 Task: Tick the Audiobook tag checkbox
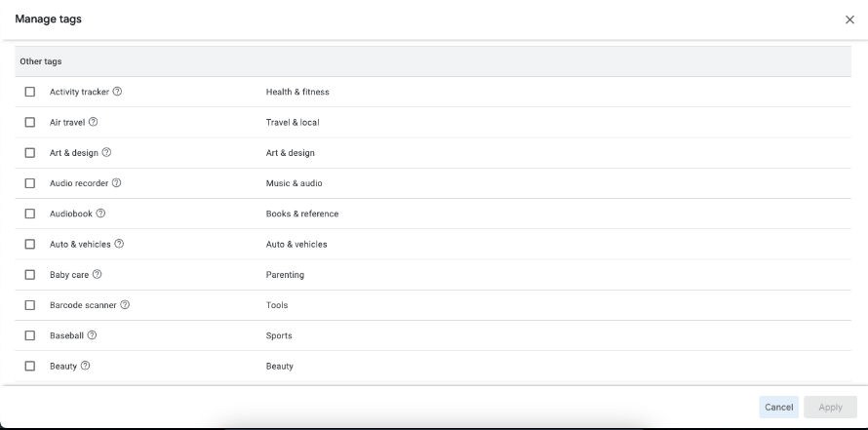(29, 214)
